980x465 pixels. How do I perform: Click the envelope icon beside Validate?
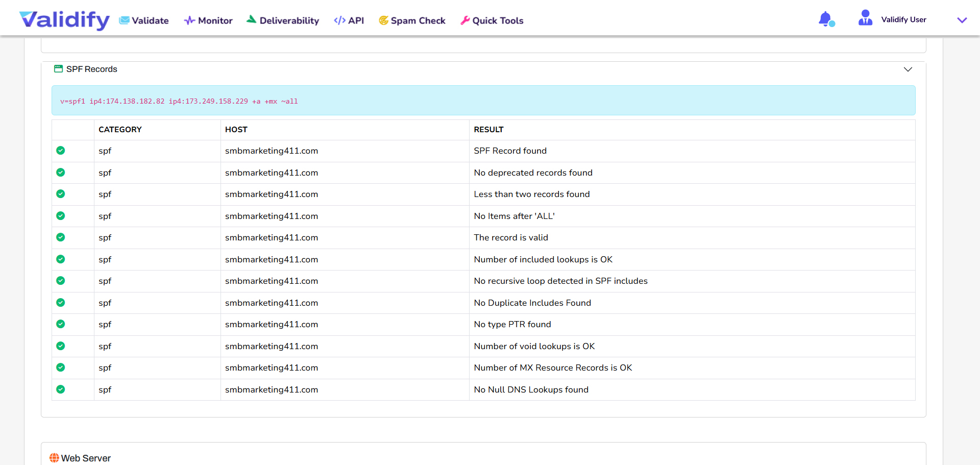(124, 20)
